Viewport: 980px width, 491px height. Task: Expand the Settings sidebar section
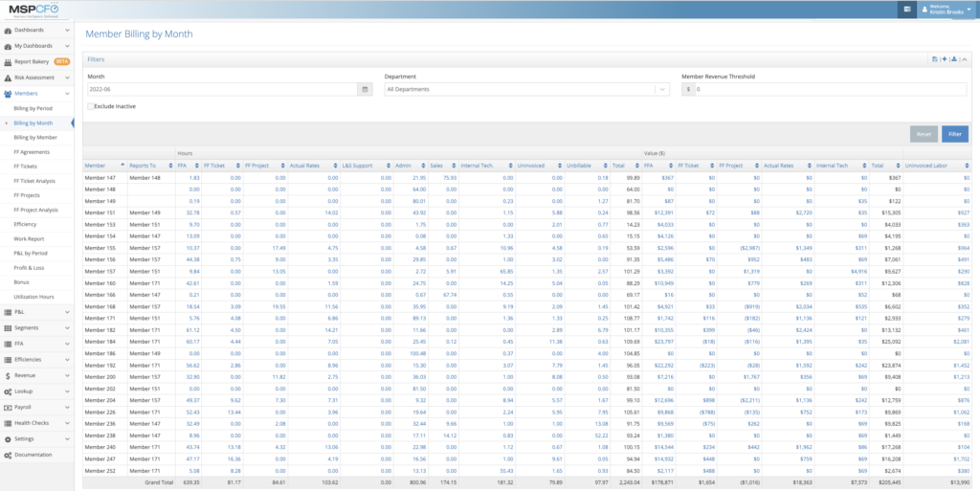tap(36, 439)
